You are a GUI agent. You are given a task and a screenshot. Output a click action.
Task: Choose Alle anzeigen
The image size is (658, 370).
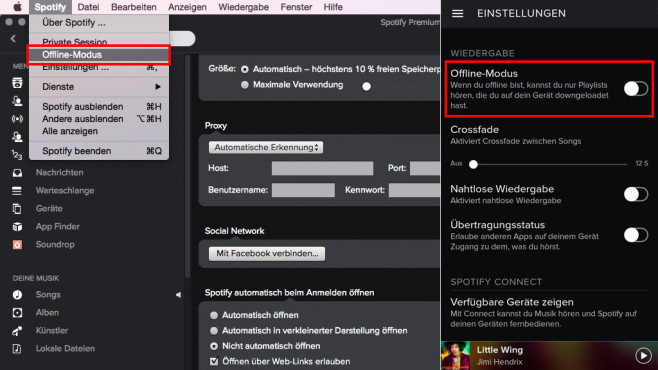(x=99, y=131)
